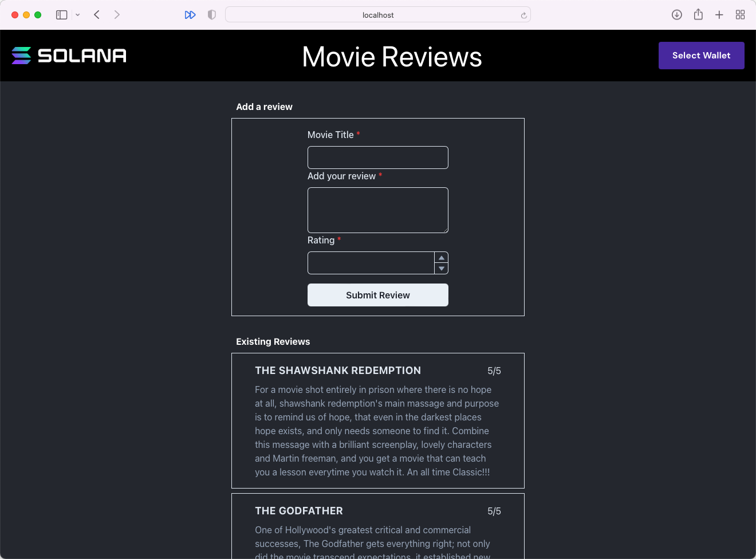The height and width of the screenshot is (559, 756).
Task: Increment the Rating with the up arrow
Action: tap(441, 257)
